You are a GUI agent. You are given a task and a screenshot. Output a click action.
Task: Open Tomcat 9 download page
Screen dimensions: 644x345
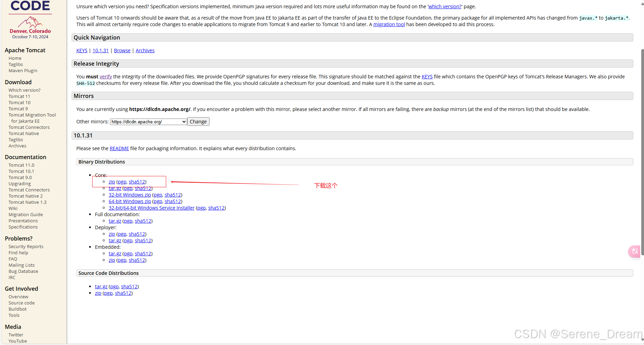click(x=18, y=109)
